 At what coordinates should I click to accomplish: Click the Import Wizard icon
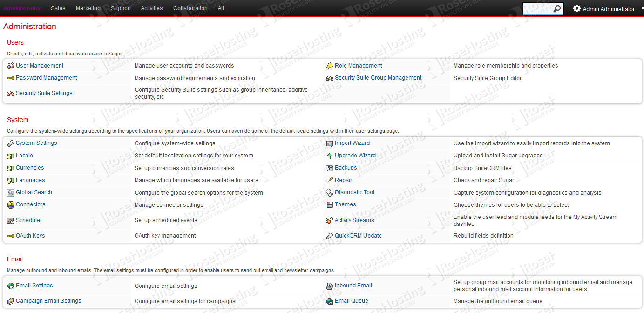pyautogui.click(x=330, y=143)
